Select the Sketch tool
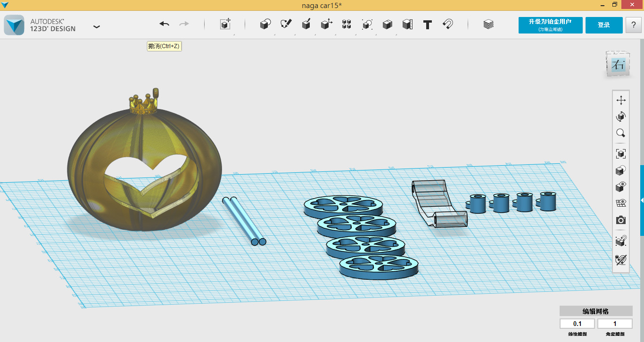644x342 pixels. 286,24
